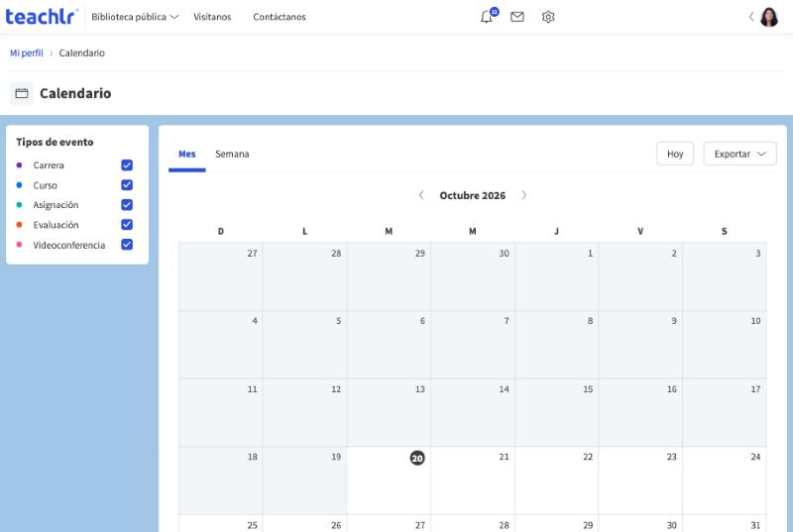The image size is (793, 532).
Task: Click the Videoconferencia event type label
Action: (x=69, y=245)
